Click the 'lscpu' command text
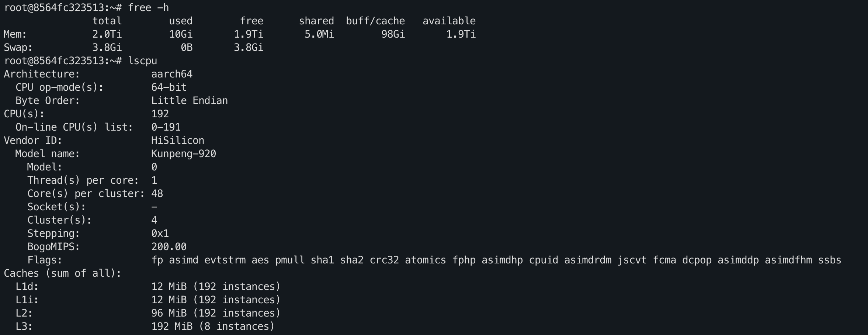This screenshot has width=868, height=335. pos(142,61)
